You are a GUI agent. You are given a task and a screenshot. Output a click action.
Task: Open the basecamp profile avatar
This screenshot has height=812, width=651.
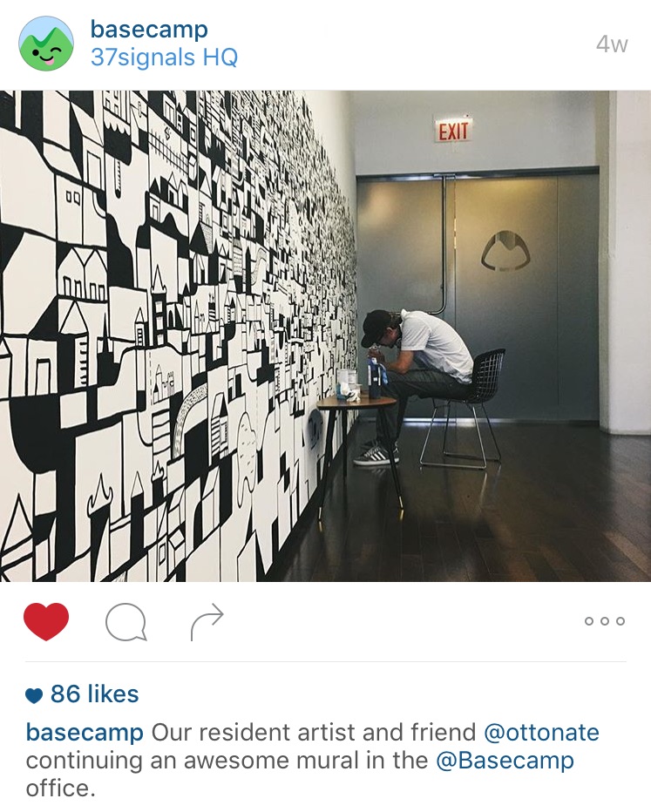(46, 43)
